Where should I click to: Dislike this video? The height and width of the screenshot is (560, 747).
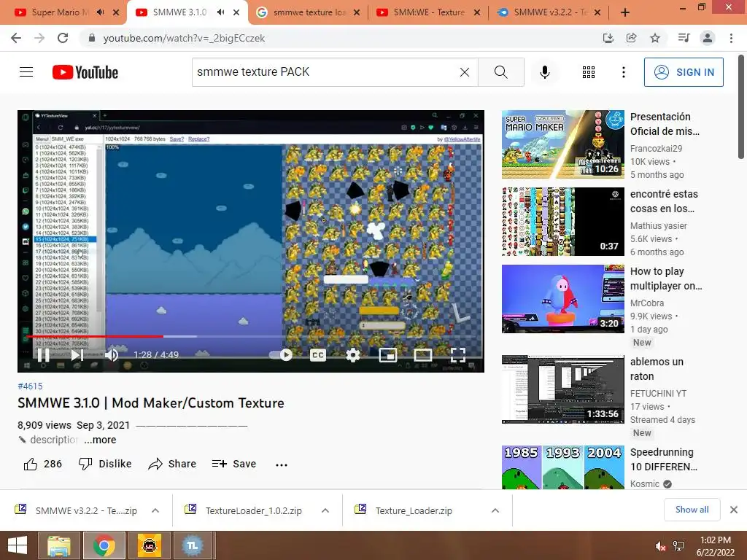point(105,464)
